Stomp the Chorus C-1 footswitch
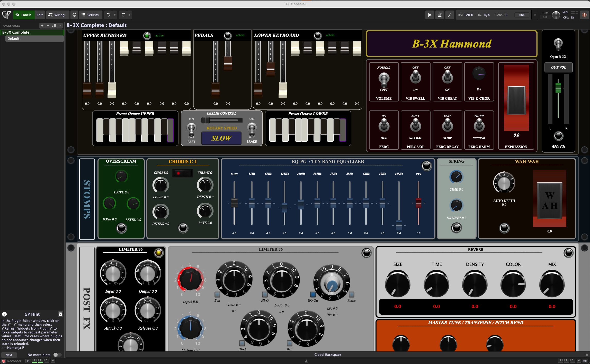 pyautogui.click(x=183, y=228)
